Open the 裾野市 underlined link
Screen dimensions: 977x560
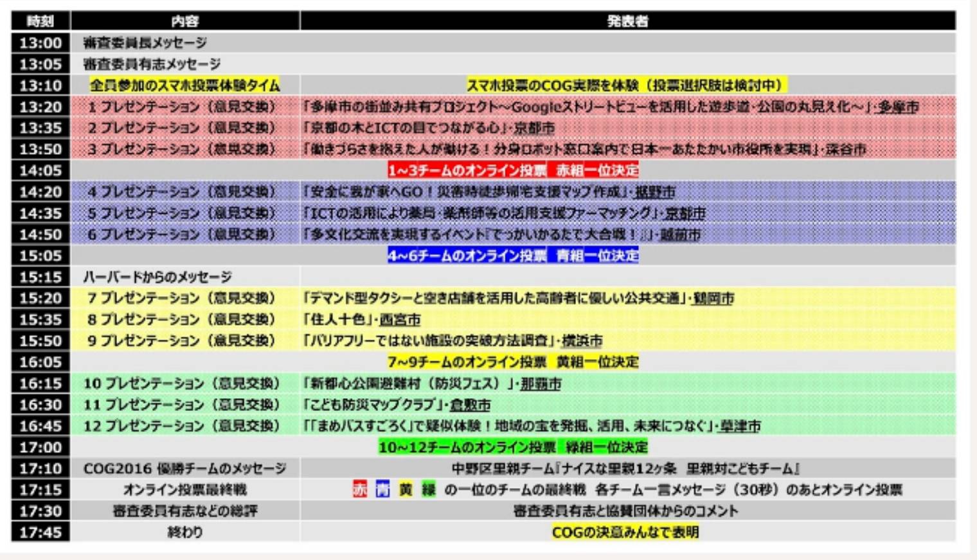pos(655,192)
